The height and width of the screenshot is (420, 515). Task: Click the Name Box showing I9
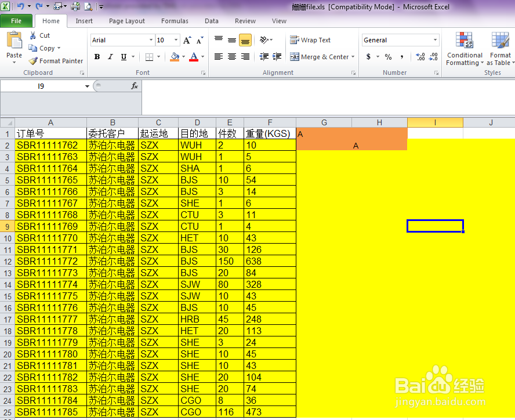tap(41, 86)
